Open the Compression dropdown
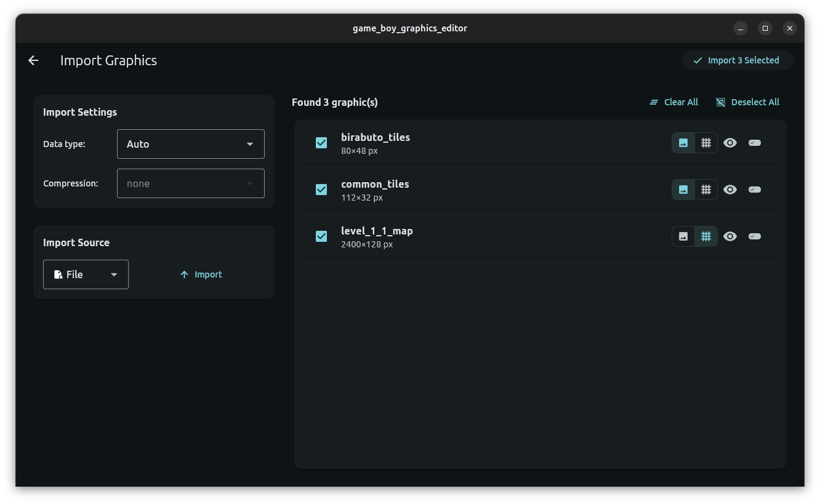This screenshot has width=820, height=504. (x=191, y=183)
